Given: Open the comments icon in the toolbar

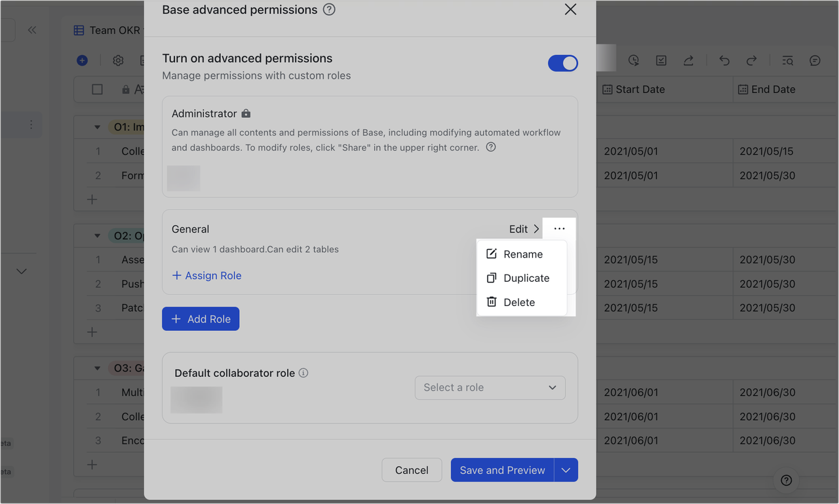Looking at the screenshot, I should pos(815,60).
